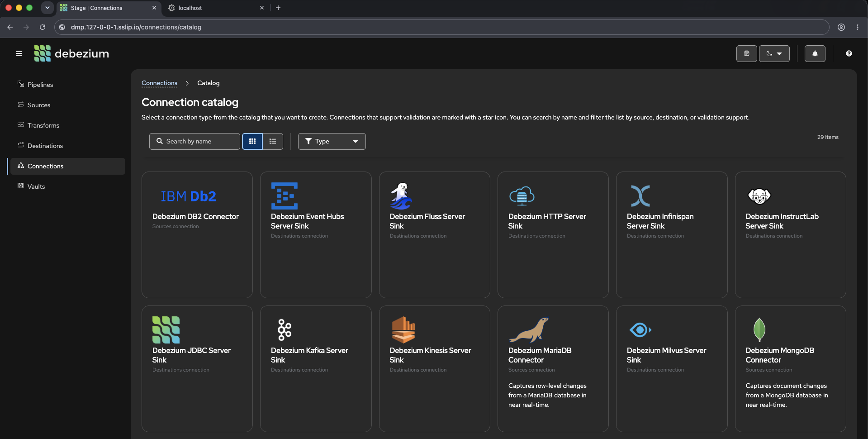
Task: Select the JDBC Server Sink icon
Action: point(166,329)
